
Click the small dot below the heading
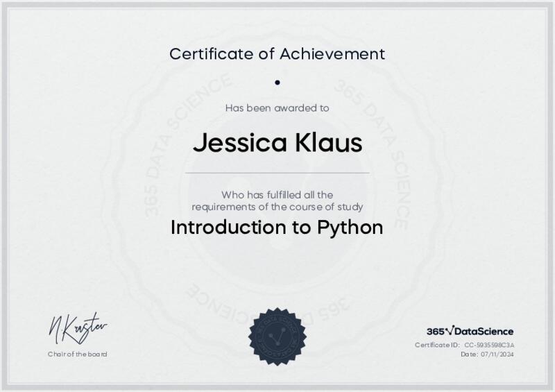(277, 83)
